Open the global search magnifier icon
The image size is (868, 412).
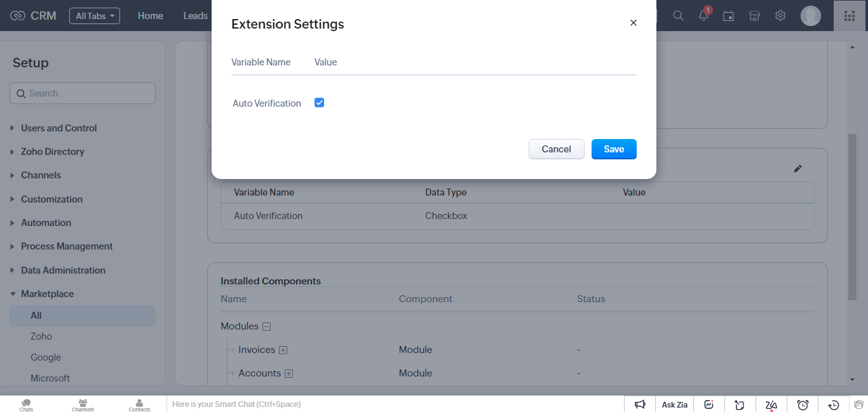[678, 16]
